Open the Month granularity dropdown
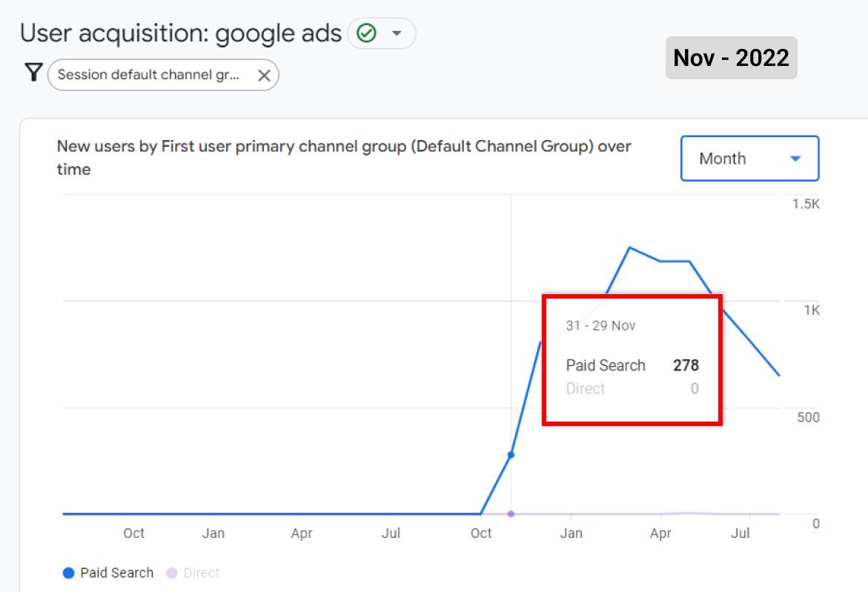The width and height of the screenshot is (868, 592). 749,159
